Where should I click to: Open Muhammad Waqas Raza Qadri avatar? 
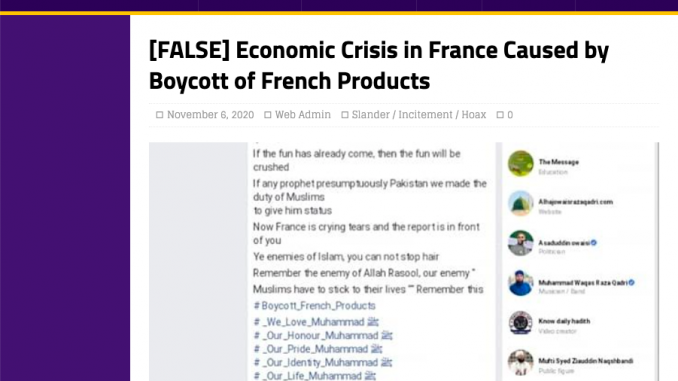[521, 283]
